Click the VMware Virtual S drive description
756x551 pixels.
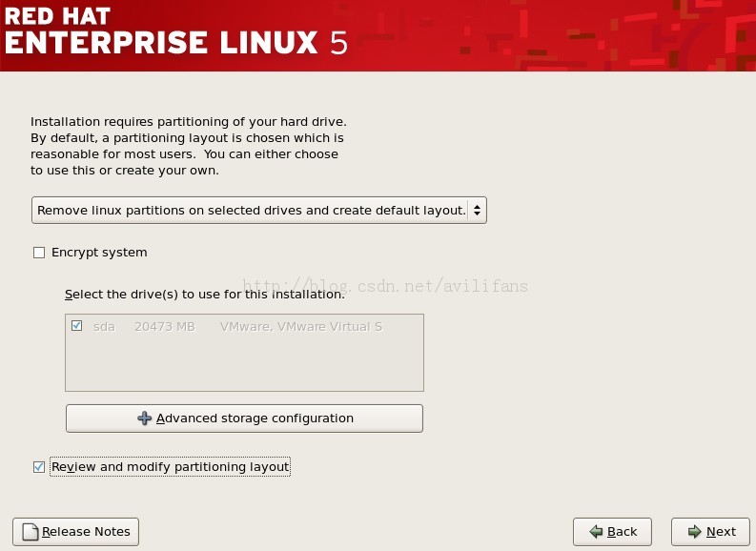(300, 327)
